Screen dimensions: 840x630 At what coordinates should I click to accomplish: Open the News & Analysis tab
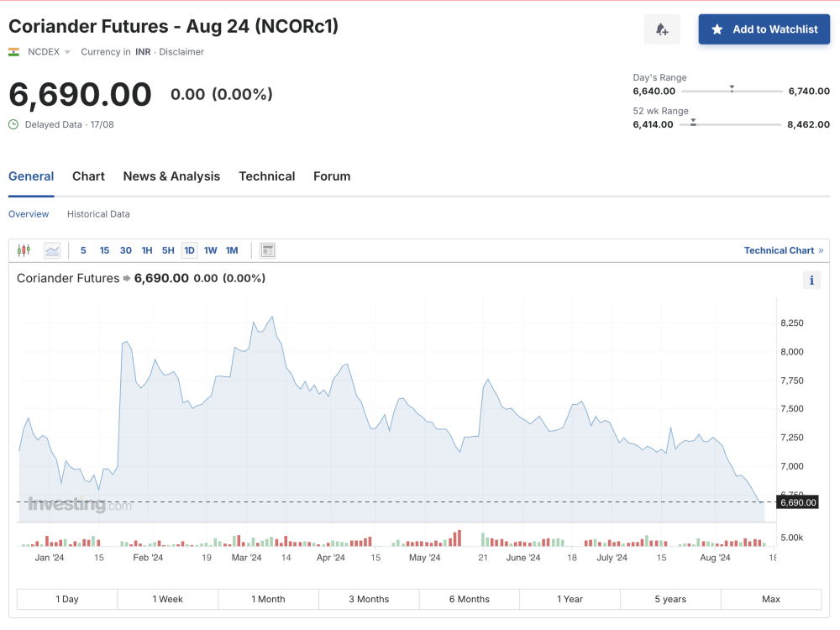pos(171,176)
